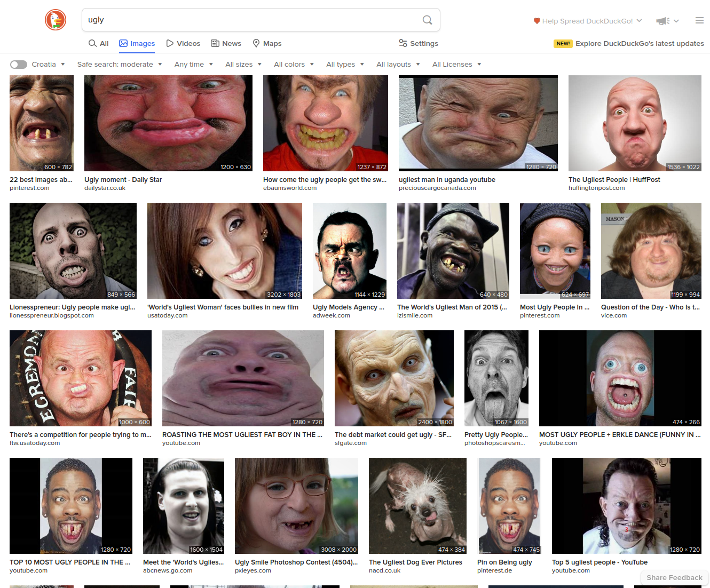The height and width of the screenshot is (588, 710).
Task: Click title 'Question of the Day - Who is t...'
Action: [650, 307]
